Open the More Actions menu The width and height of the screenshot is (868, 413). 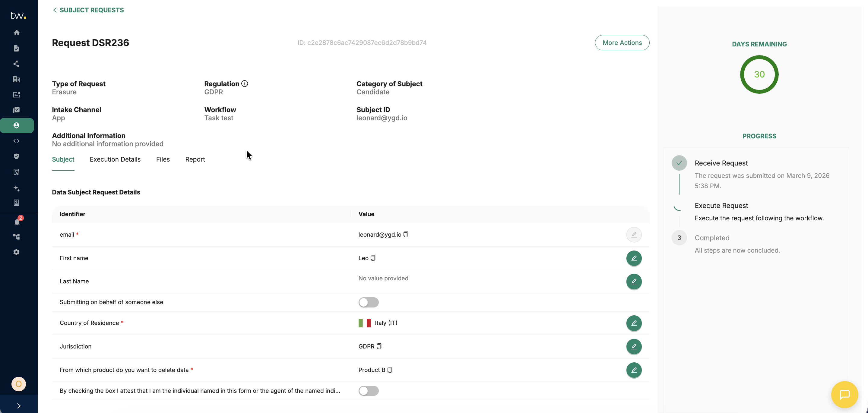622,43
